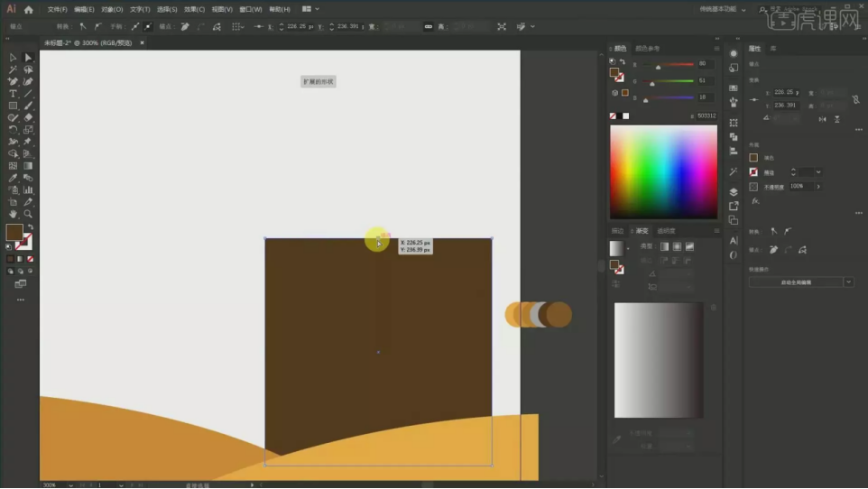Click the 启动全局编辑 button
868x489 pixels.
click(796, 282)
